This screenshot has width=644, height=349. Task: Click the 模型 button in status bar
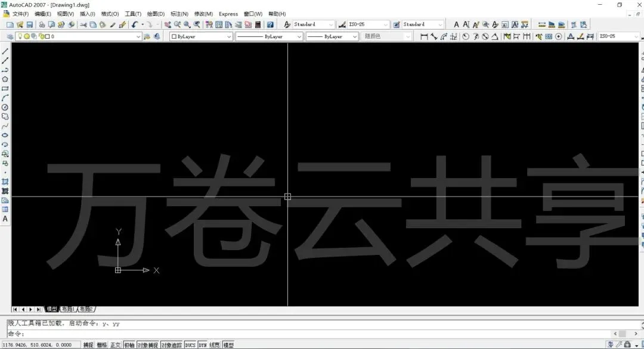coord(228,345)
